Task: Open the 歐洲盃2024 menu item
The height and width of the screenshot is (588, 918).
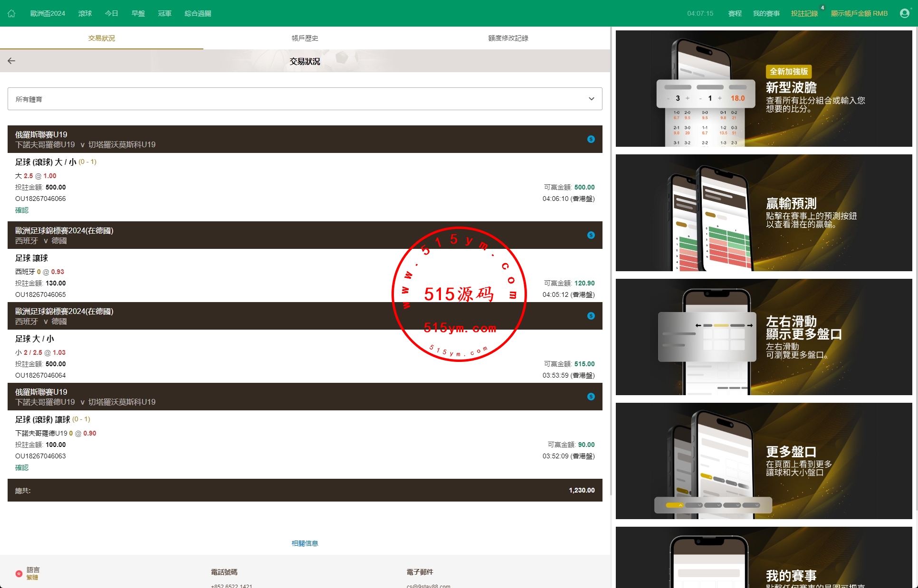Action: click(x=48, y=13)
